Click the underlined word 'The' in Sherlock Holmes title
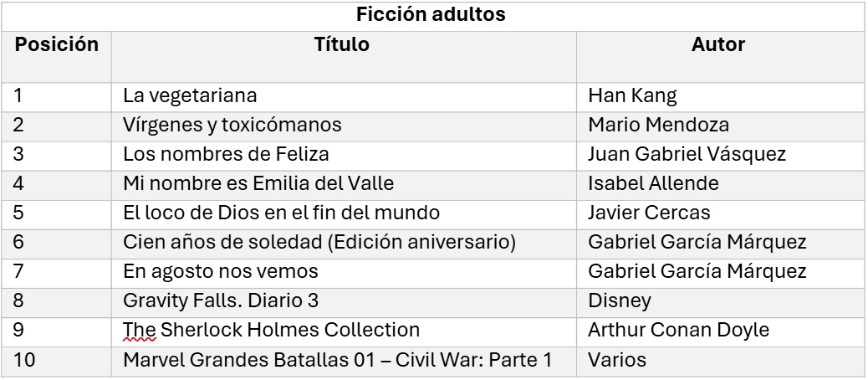Image resolution: width=868 pixels, height=380 pixels. pos(140,330)
